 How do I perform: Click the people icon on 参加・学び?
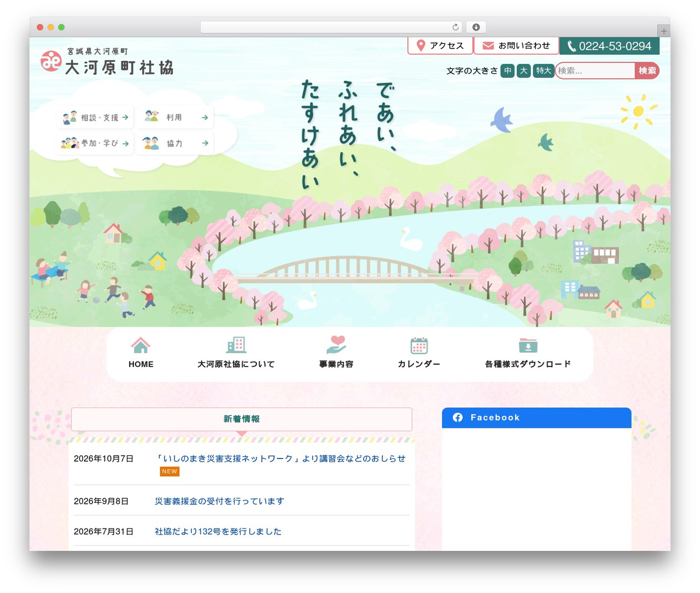(x=70, y=143)
